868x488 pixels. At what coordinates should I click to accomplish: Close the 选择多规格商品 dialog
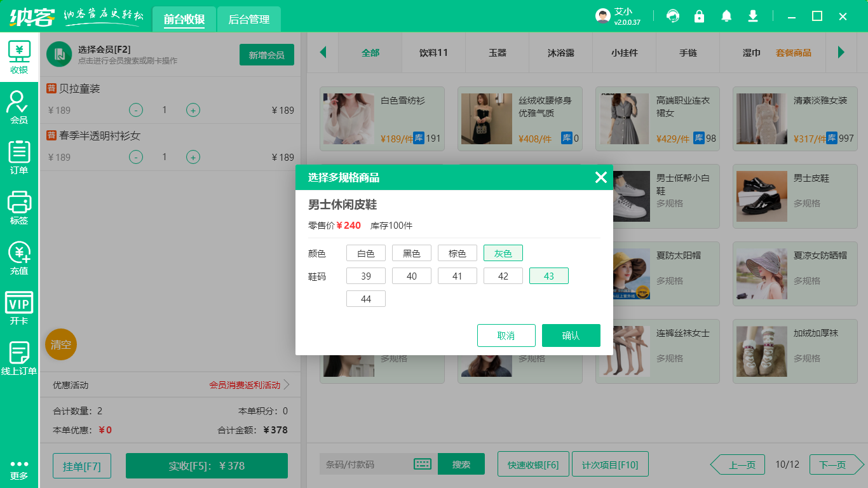(x=600, y=177)
